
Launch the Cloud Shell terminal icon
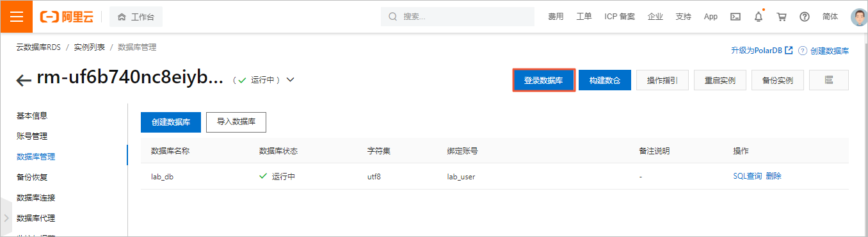[x=736, y=17]
